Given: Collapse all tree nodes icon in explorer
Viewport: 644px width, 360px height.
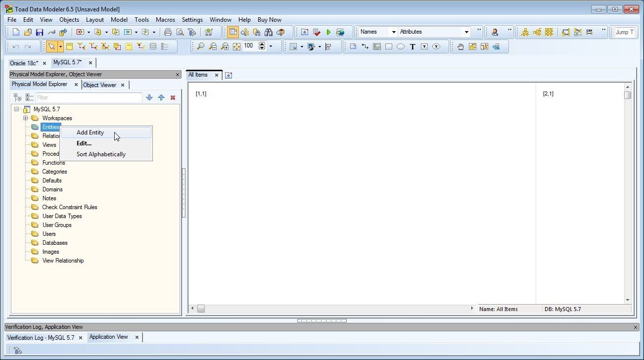Looking at the screenshot, I should pos(17,97).
